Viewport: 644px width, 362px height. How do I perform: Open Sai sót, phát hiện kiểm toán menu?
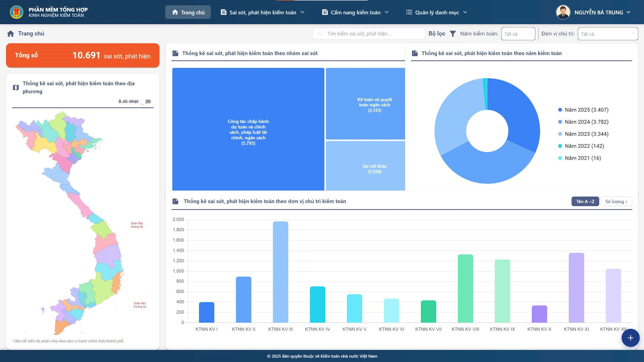tap(262, 12)
